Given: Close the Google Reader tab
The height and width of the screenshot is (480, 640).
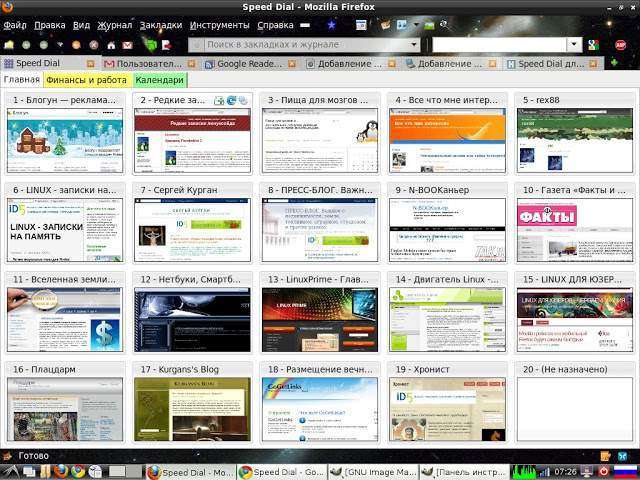Looking at the screenshot, I should click(x=291, y=64).
